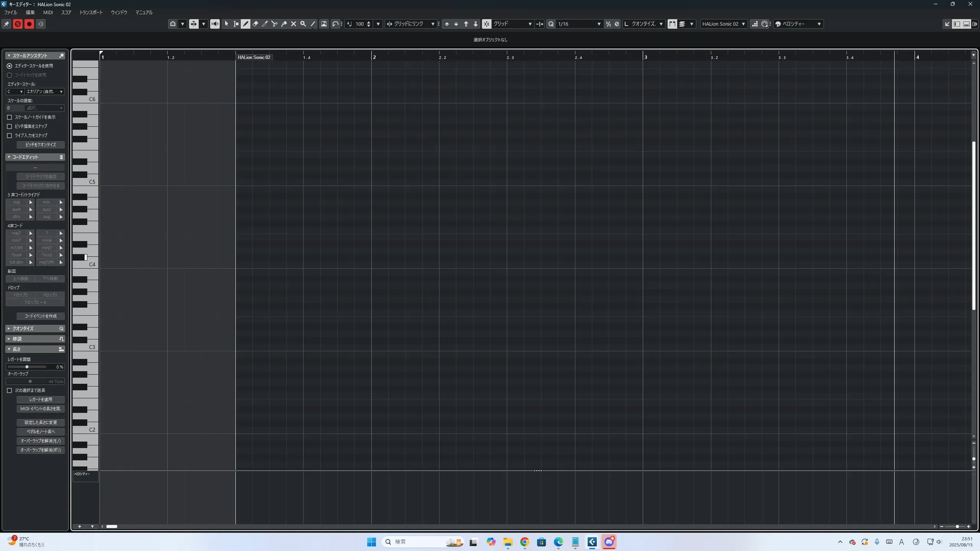
Task: Adjust the legato adjustment slider
Action: [x=27, y=367]
